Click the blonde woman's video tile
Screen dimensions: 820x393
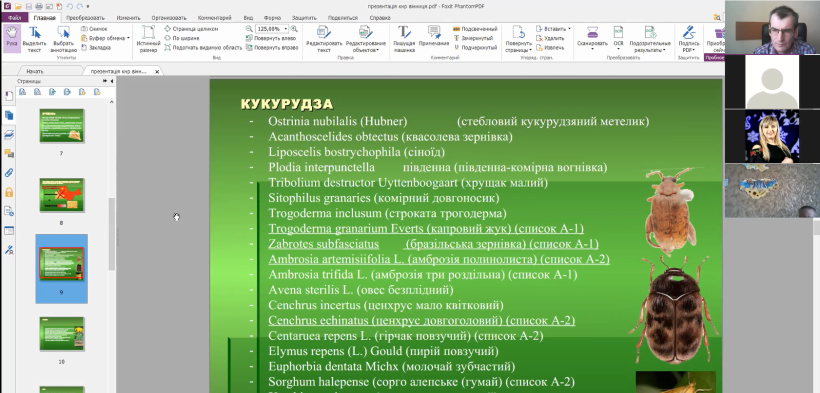click(772, 136)
